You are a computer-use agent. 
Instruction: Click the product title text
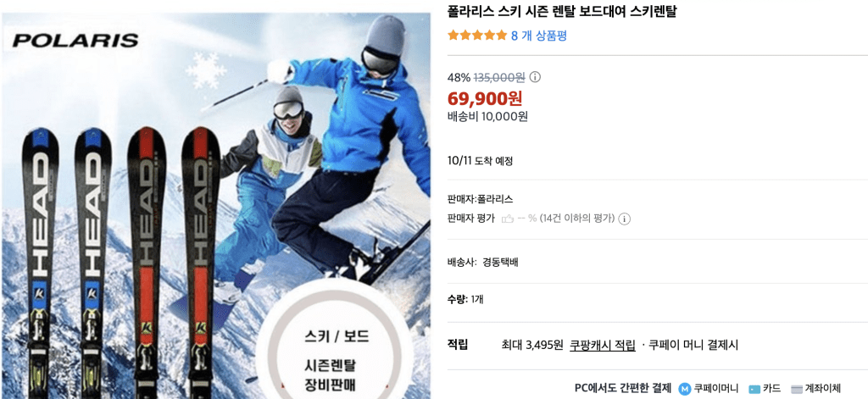562,11
